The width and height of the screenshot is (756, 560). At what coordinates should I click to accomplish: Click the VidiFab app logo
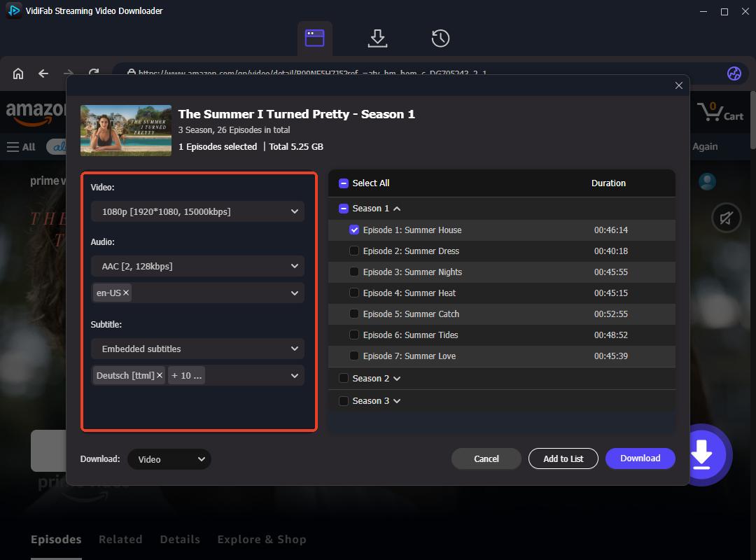coord(13,10)
